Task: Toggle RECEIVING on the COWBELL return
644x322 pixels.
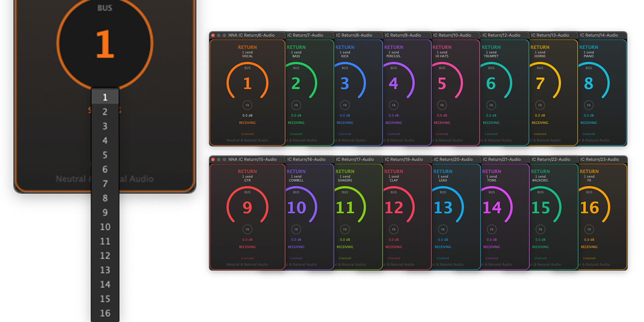Action: (296, 247)
